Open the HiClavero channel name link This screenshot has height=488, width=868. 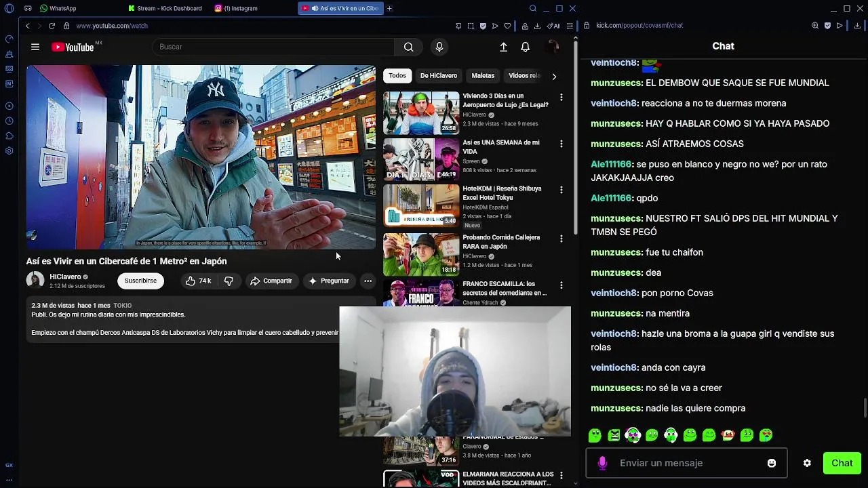point(65,277)
